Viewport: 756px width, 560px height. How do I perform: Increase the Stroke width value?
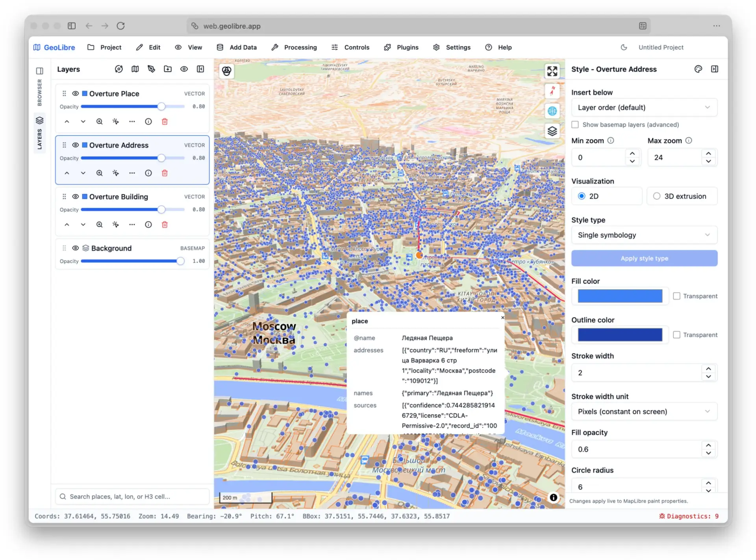point(708,369)
